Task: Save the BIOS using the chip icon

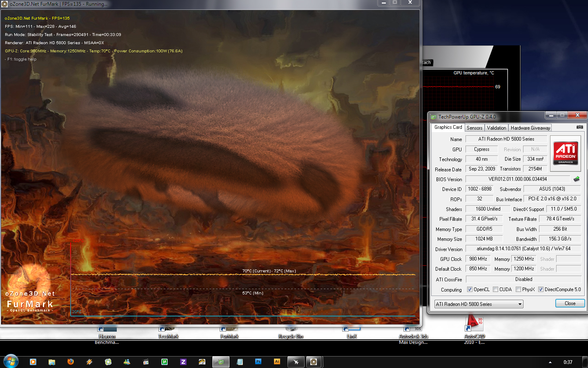Action: [x=576, y=179]
